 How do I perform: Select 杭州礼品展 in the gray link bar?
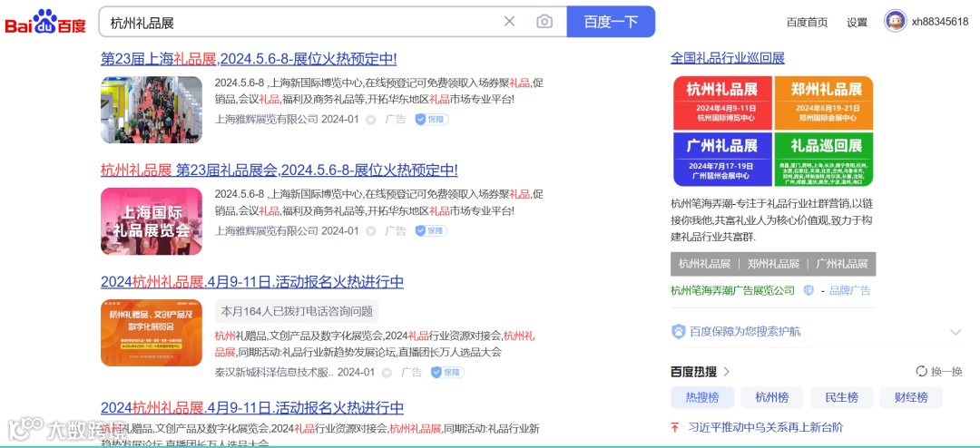click(x=704, y=264)
